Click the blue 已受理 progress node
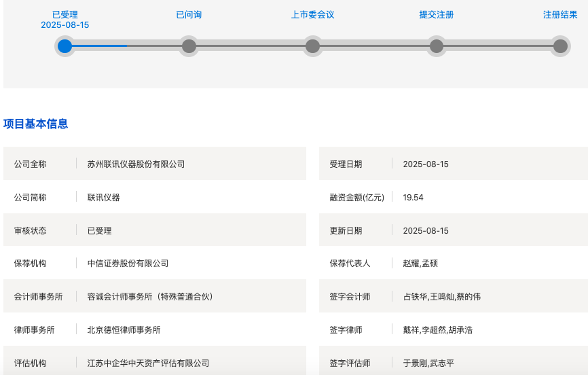Image resolution: width=588 pixels, height=375 pixels. (x=65, y=46)
